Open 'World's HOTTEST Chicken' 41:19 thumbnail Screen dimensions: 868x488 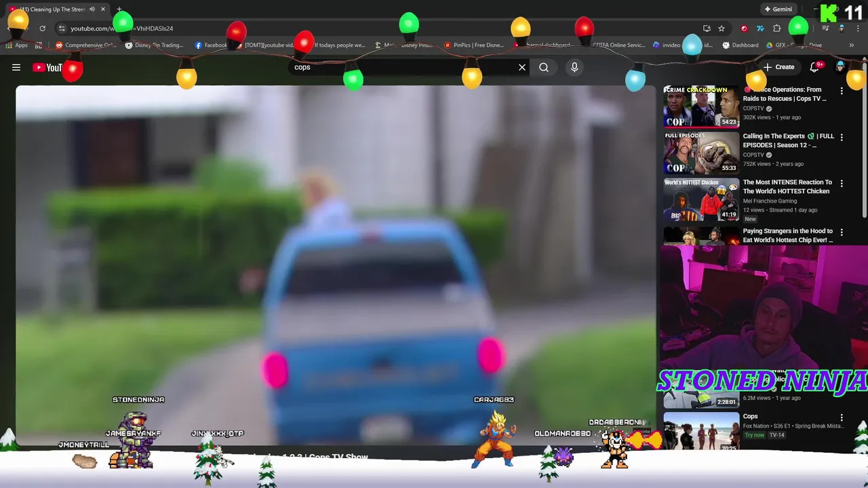(x=701, y=199)
